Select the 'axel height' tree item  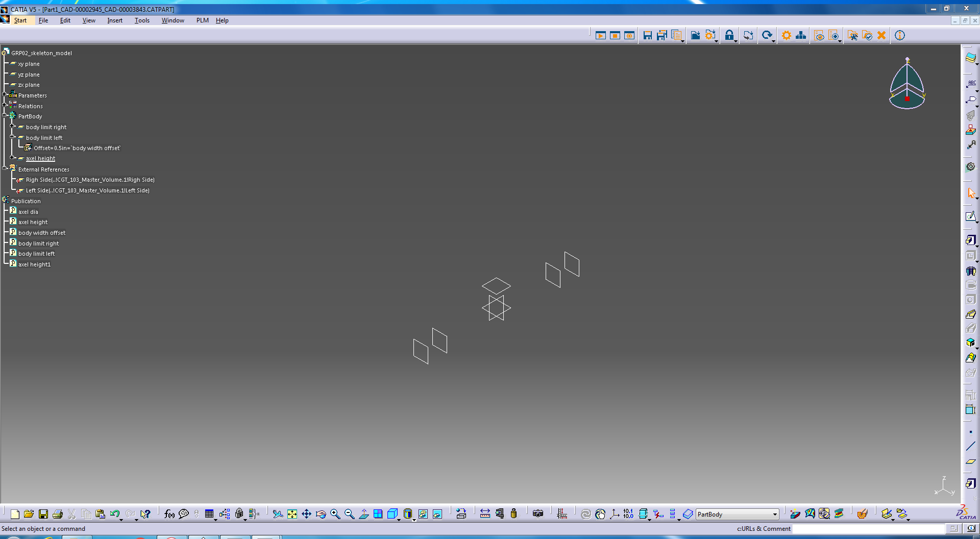tap(40, 159)
